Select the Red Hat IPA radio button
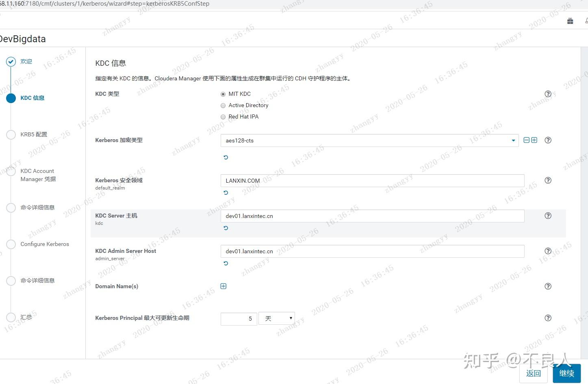The height and width of the screenshot is (384, 588). tap(223, 116)
